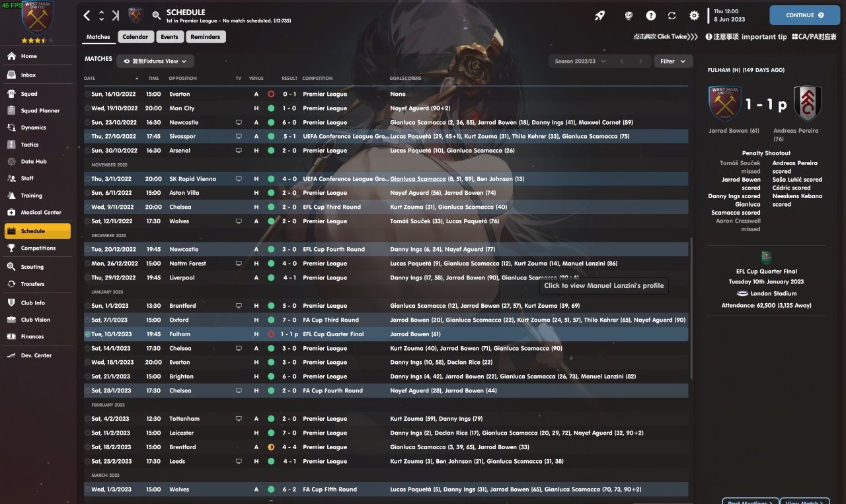846x504 pixels.
Task: Open Transfers in the sidebar
Action: [x=36, y=284]
